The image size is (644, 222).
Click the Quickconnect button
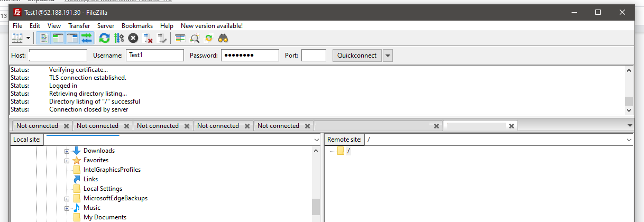(x=357, y=55)
